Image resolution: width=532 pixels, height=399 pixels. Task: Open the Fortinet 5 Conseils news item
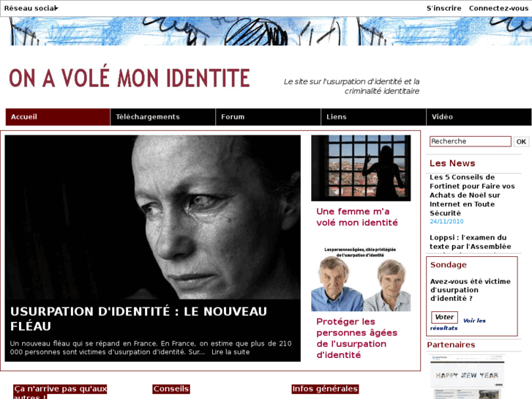click(472, 195)
